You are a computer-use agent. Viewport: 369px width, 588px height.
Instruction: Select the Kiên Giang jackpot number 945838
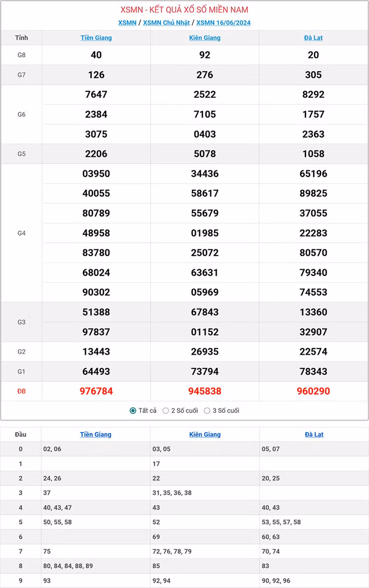click(205, 391)
